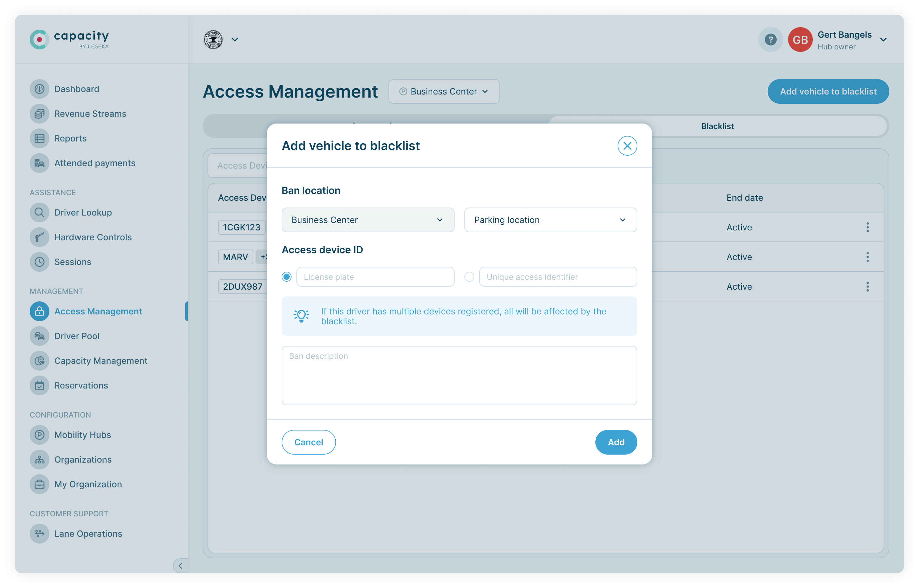Click the Add button in dialog
The width and height of the screenshot is (919, 588).
[615, 442]
